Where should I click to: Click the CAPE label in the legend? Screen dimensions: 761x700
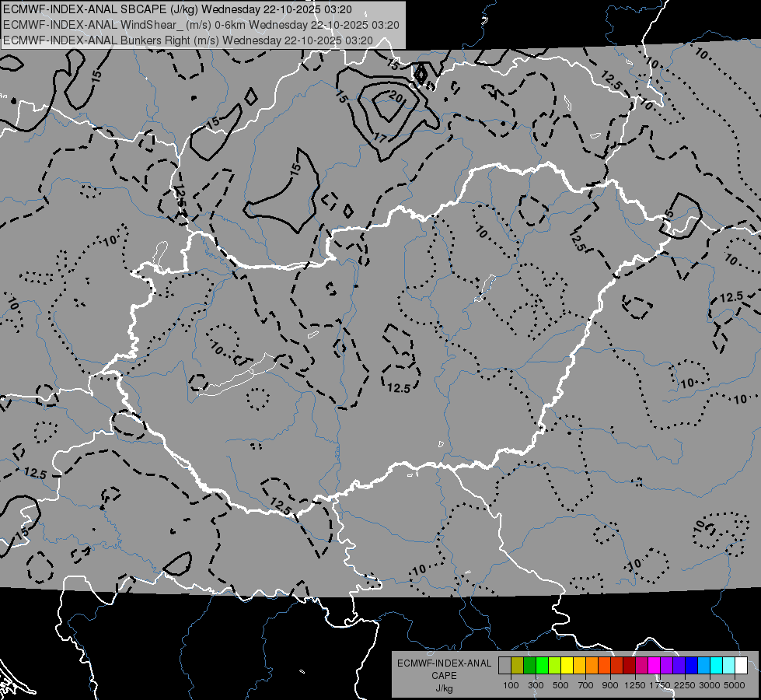point(444,676)
